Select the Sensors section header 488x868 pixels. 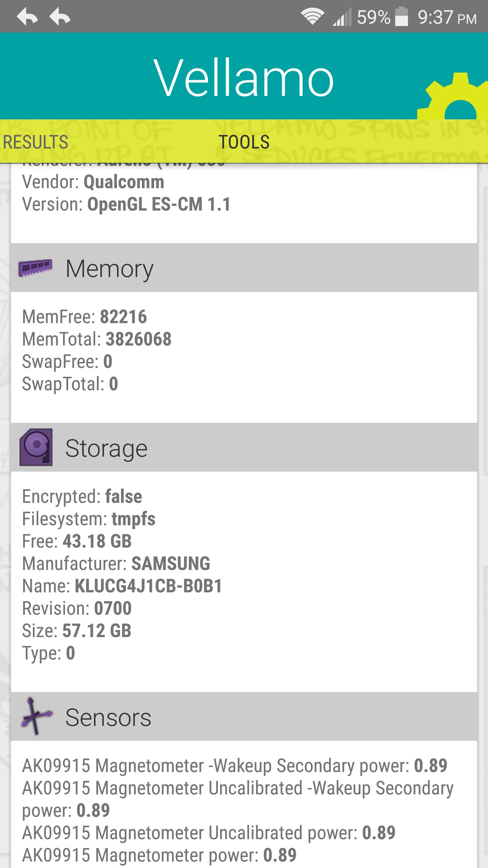click(x=244, y=717)
